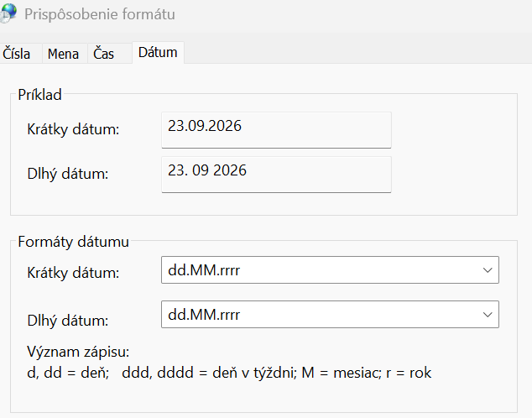
Task: Expand the Krátky dátum format dropdown arrow
Action: pyautogui.click(x=488, y=270)
